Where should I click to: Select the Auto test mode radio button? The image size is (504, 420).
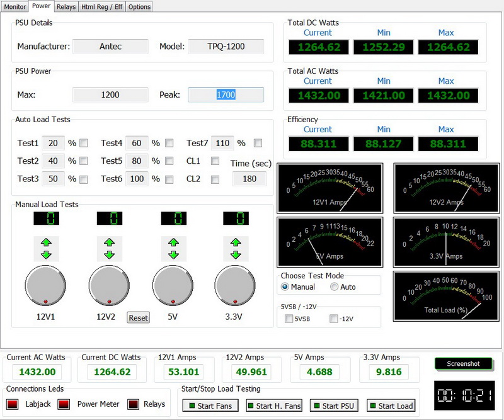pyautogui.click(x=335, y=287)
